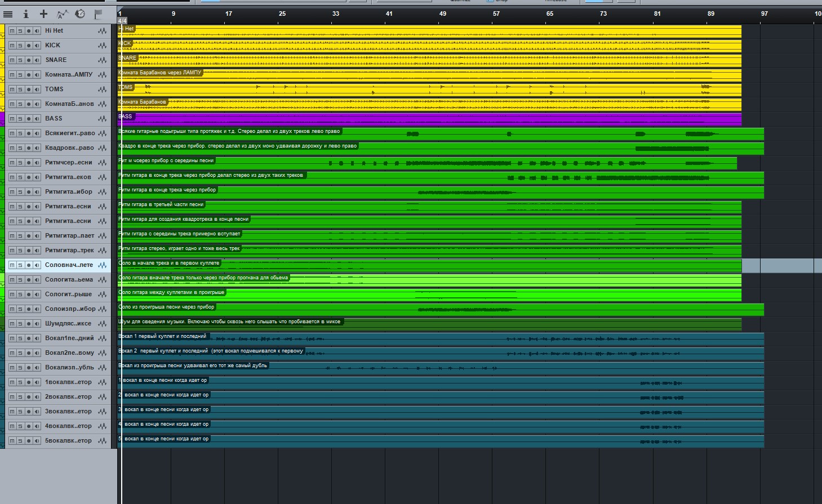This screenshot has height=504, width=822.
Task: Select the 4вокалвк..етор track name
Action: (x=68, y=426)
